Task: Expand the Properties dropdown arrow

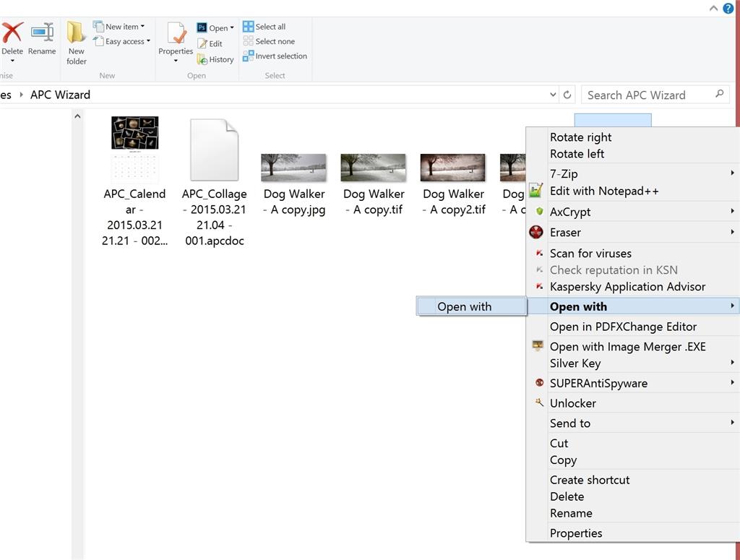Action: coord(176,61)
